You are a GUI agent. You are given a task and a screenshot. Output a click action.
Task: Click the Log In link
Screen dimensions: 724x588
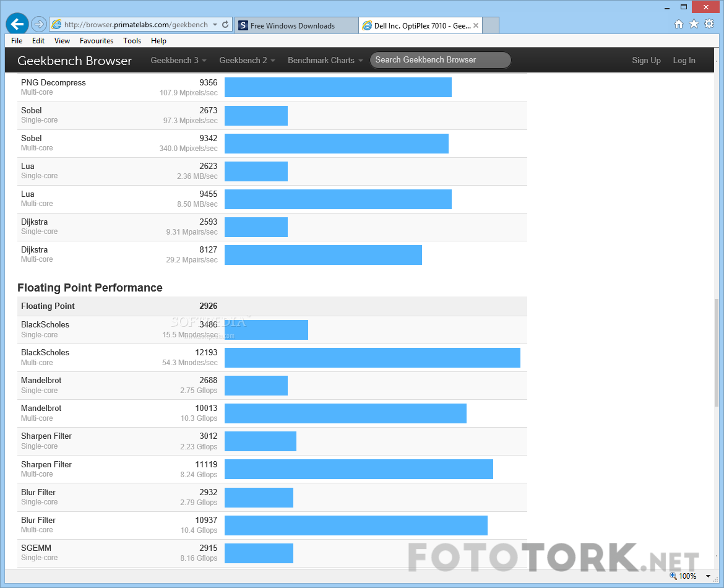[684, 60]
